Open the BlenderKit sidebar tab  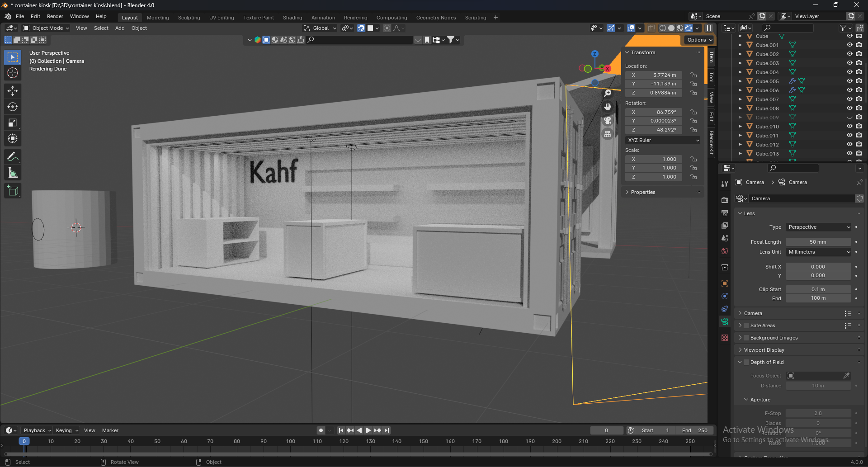711,142
